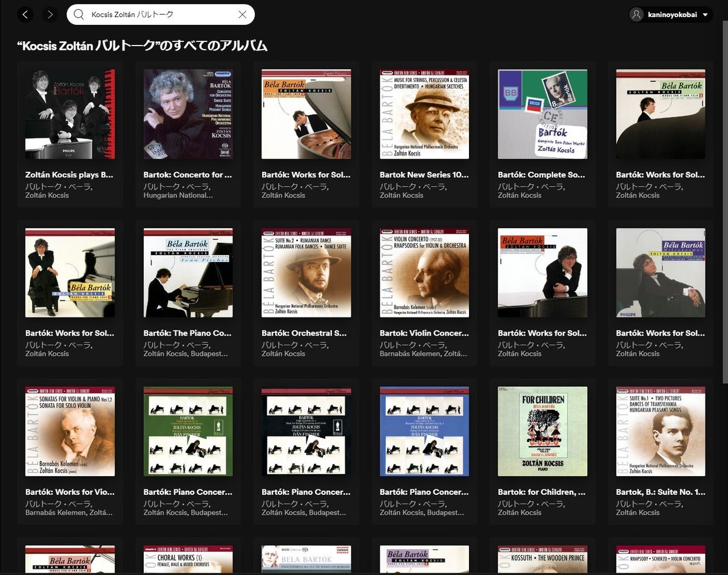Click 'Hungarian National...' artist link
The height and width of the screenshot is (575, 728).
coord(178,196)
